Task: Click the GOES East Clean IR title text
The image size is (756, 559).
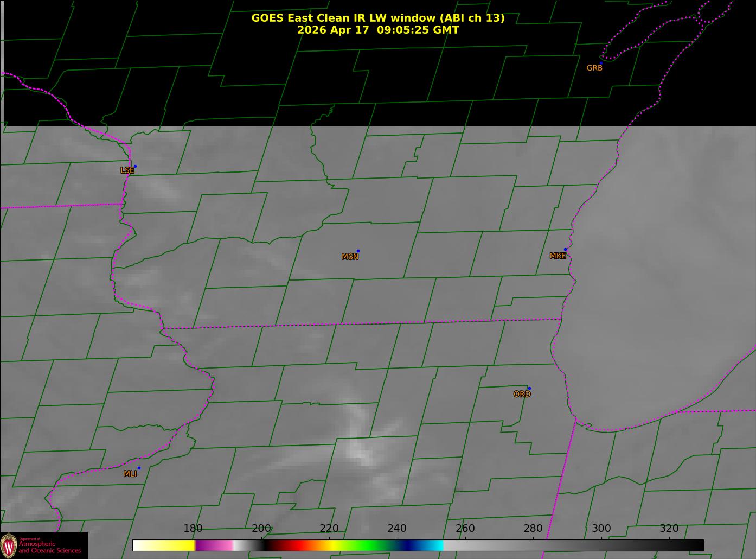Action: 378,18
